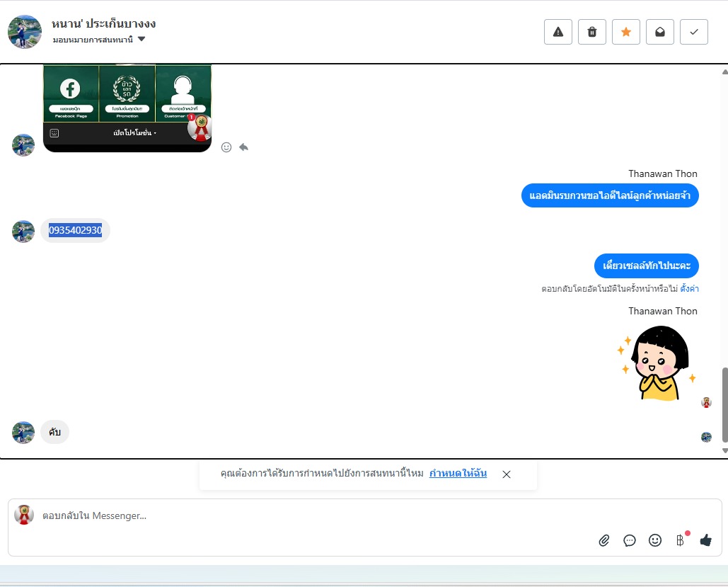Click the baht payment request icon
Image resolution: width=728 pixels, height=587 pixels.
(x=680, y=540)
